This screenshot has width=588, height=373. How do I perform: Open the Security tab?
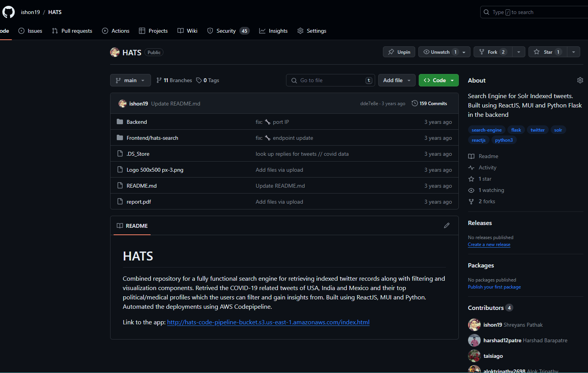coord(228,31)
